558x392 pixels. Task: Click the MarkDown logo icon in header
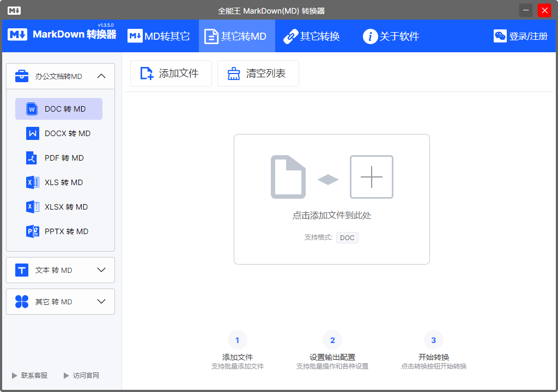coord(17,34)
